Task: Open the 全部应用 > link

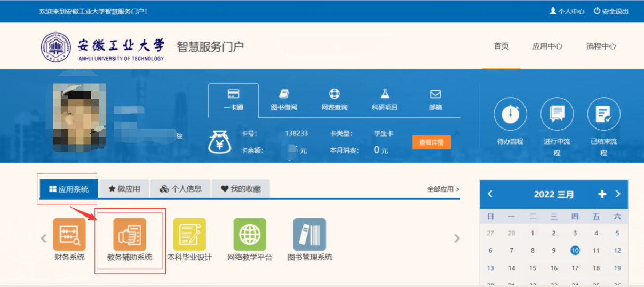Action: click(443, 189)
